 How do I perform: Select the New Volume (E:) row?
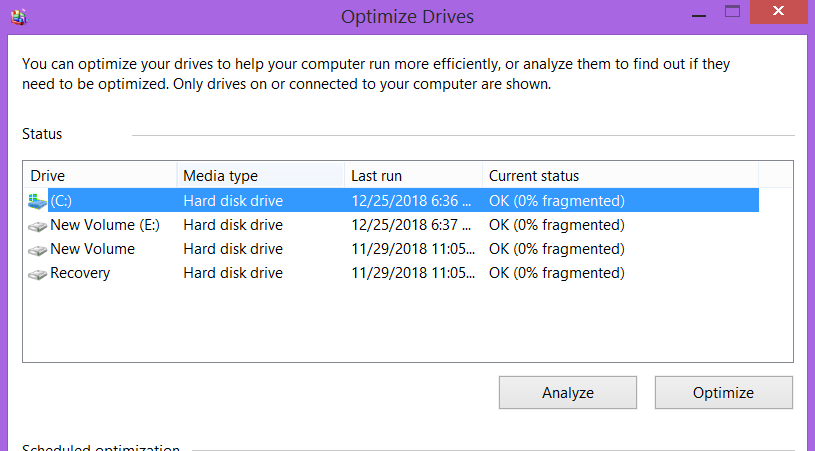click(393, 225)
